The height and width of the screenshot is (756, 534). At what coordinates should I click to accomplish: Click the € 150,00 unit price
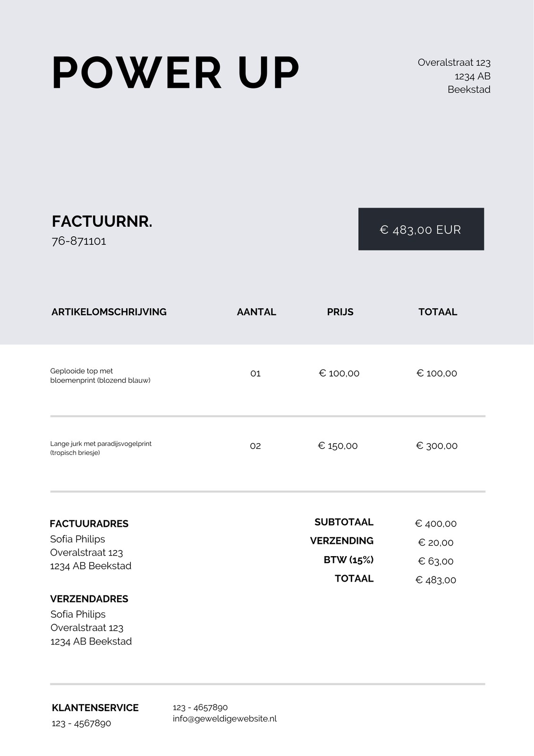tap(338, 446)
